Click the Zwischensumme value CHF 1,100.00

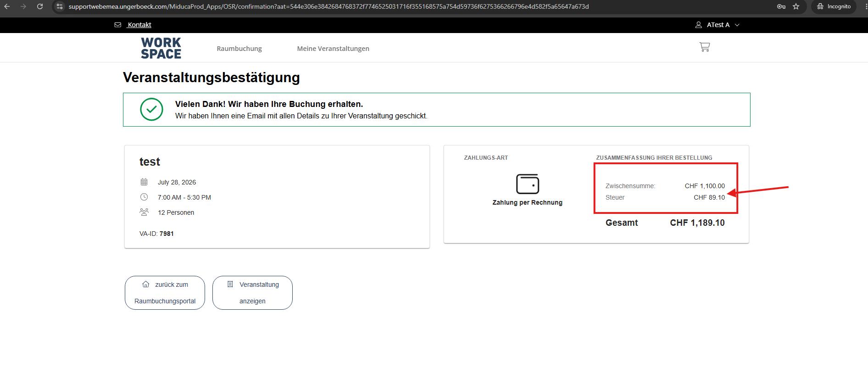click(x=705, y=186)
